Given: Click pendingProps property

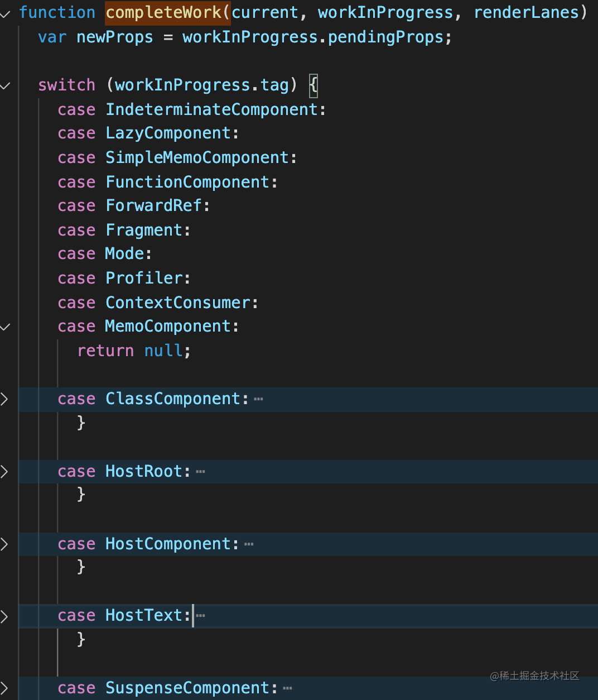Looking at the screenshot, I should [385, 37].
